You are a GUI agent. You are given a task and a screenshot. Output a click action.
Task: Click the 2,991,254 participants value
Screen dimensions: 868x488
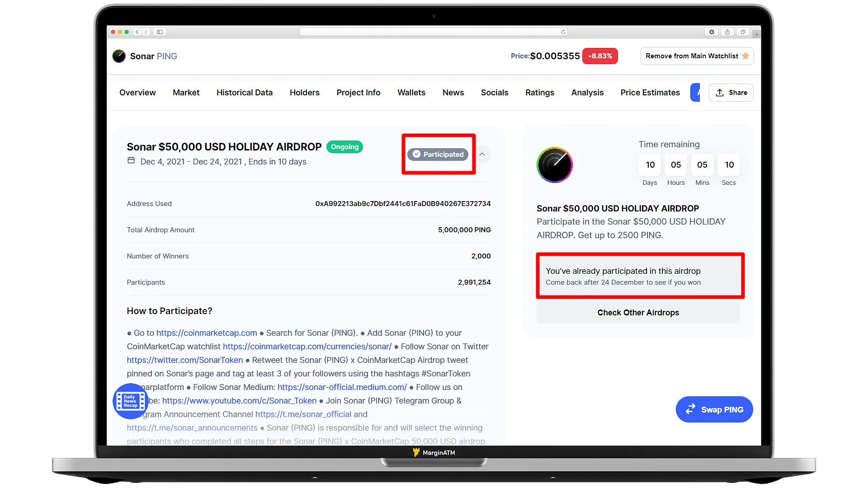474,282
